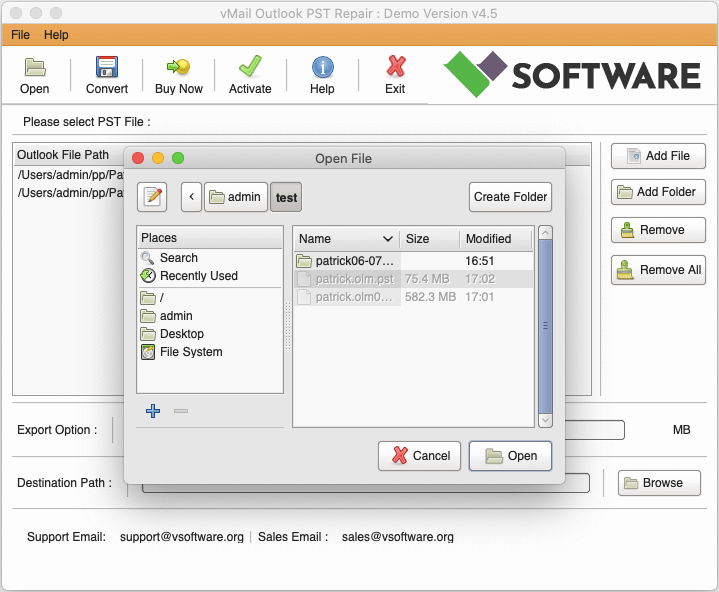Click the Create Folder button
719x592 pixels.
pos(510,197)
